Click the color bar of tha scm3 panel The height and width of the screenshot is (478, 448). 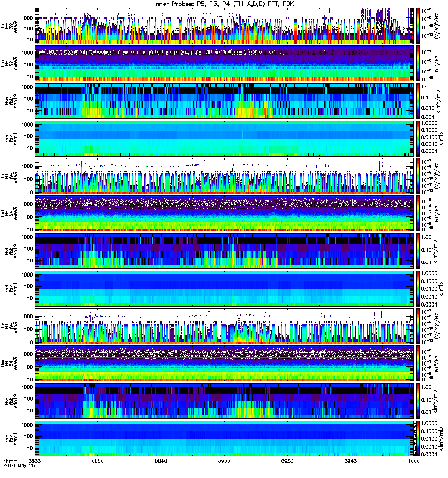[418, 63]
